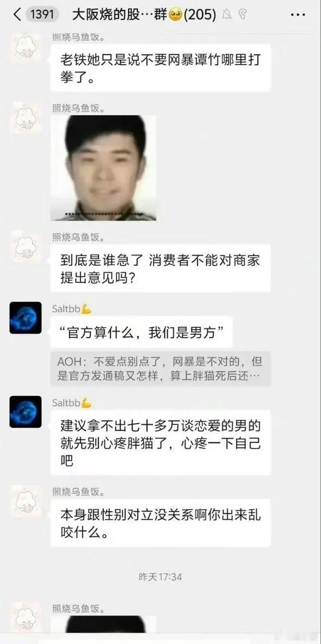The width and height of the screenshot is (321, 644).
Task: Tap the message 老铁她只是说不要网暴谭竹
Action: pyautogui.click(x=160, y=68)
